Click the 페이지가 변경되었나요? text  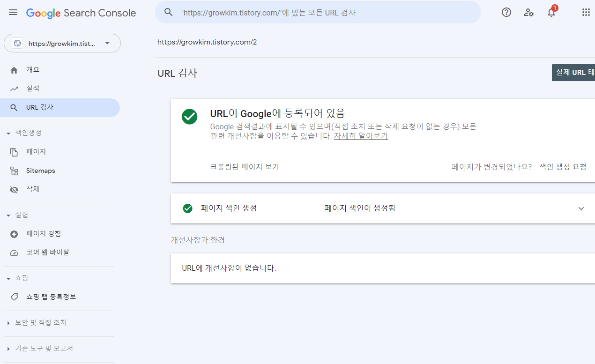[491, 167]
